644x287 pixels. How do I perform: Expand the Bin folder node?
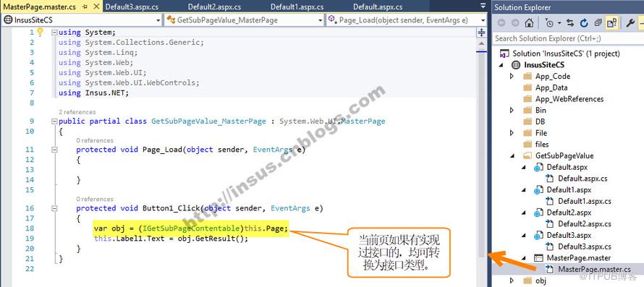pos(512,111)
